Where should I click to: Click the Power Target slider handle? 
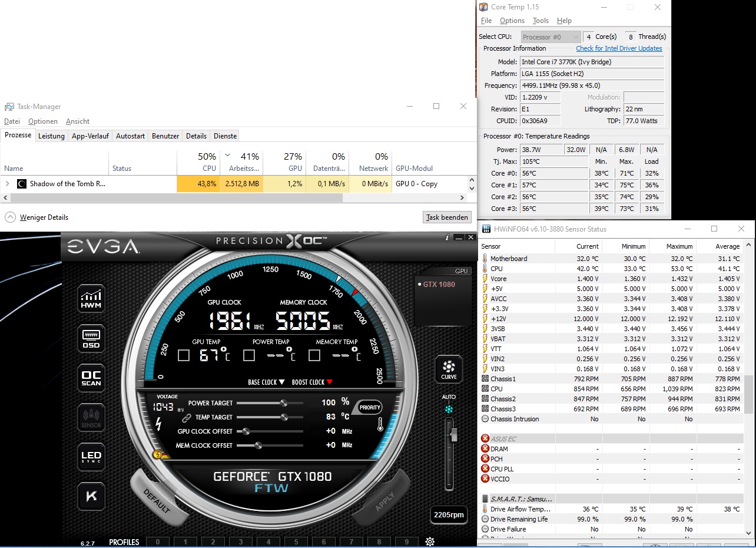(283, 403)
